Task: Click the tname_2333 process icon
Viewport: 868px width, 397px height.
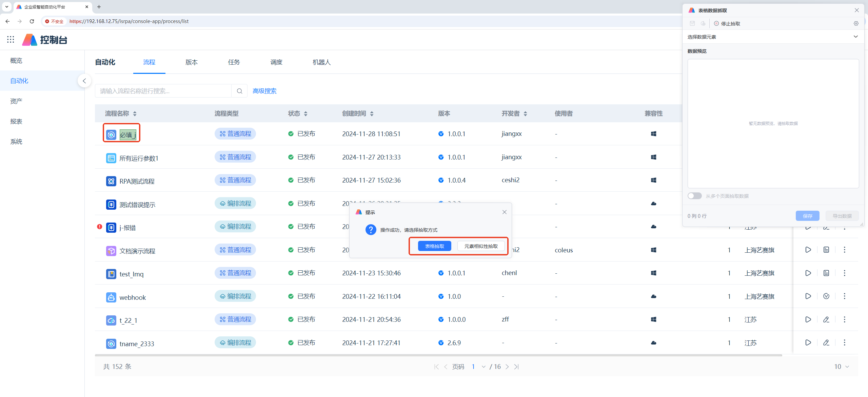Action: (111, 344)
